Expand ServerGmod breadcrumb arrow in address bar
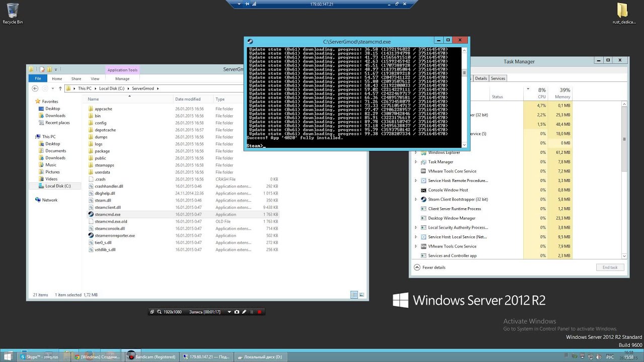644x362 pixels. tap(158, 88)
